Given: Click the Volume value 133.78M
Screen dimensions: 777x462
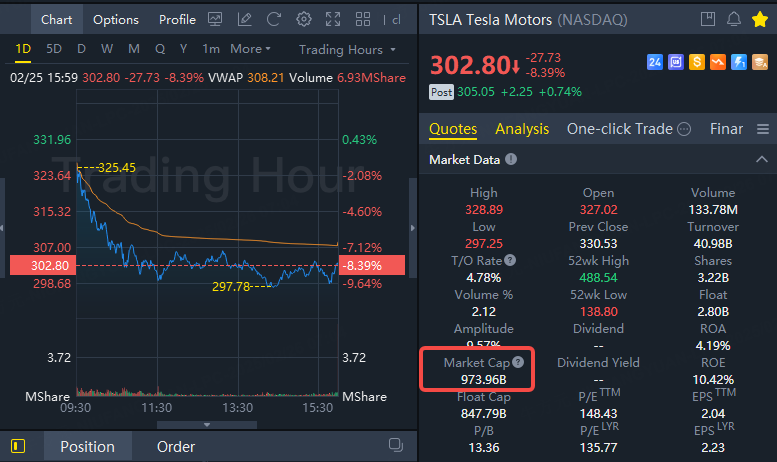Looking at the screenshot, I should [713, 210].
